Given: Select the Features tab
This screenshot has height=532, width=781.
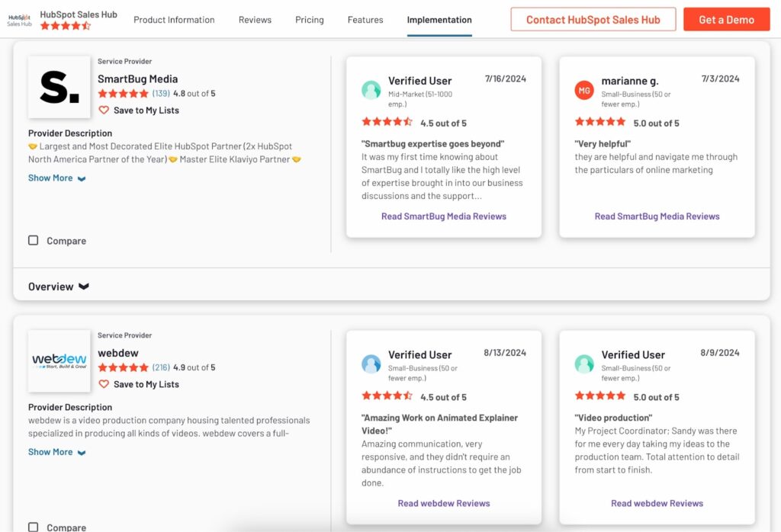Looking at the screenshot, I should (x=365, y=20).
